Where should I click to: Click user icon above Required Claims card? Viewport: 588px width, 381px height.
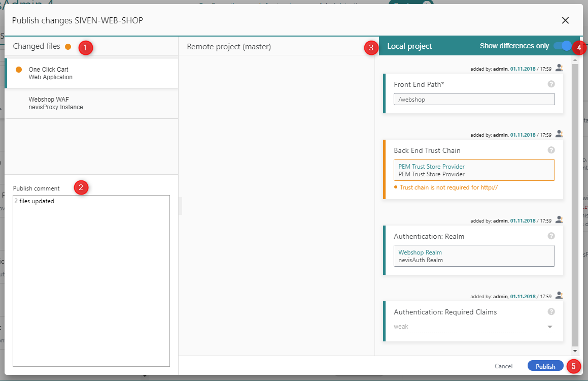coord(559,295)
